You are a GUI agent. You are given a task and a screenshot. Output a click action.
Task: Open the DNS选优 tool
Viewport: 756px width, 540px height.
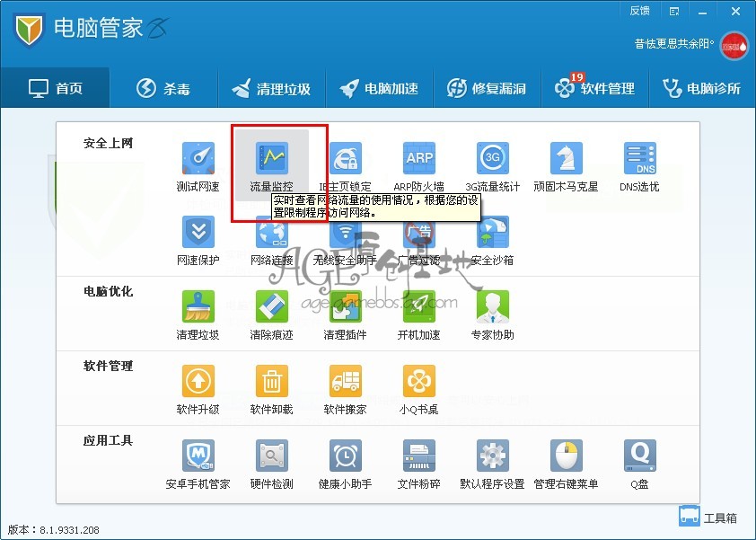(x=639, y=167)
